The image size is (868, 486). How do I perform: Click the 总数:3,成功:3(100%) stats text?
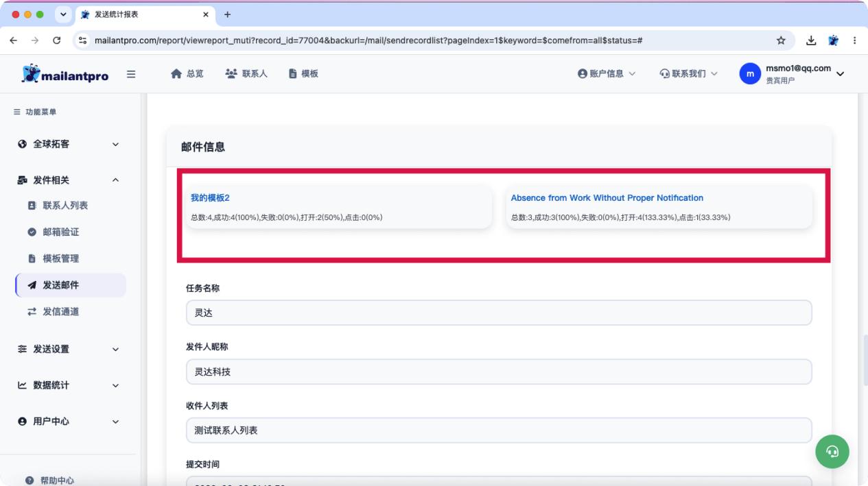[620, 217]
